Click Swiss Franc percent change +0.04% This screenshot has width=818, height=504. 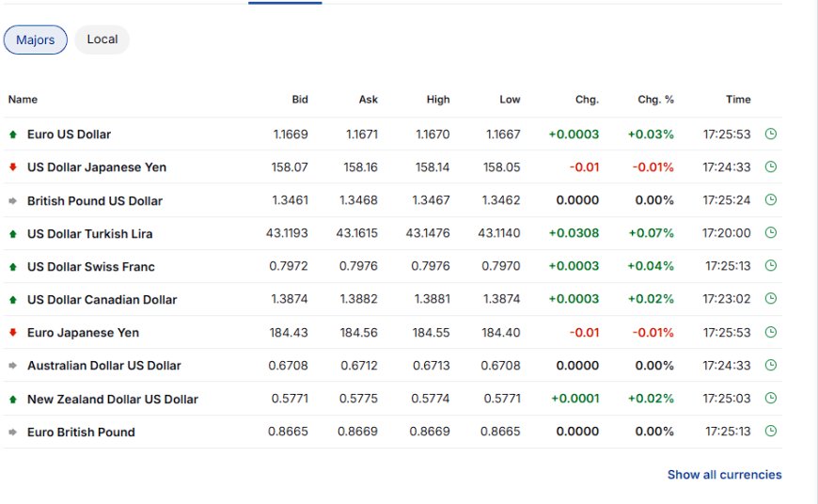click(651, 265)
